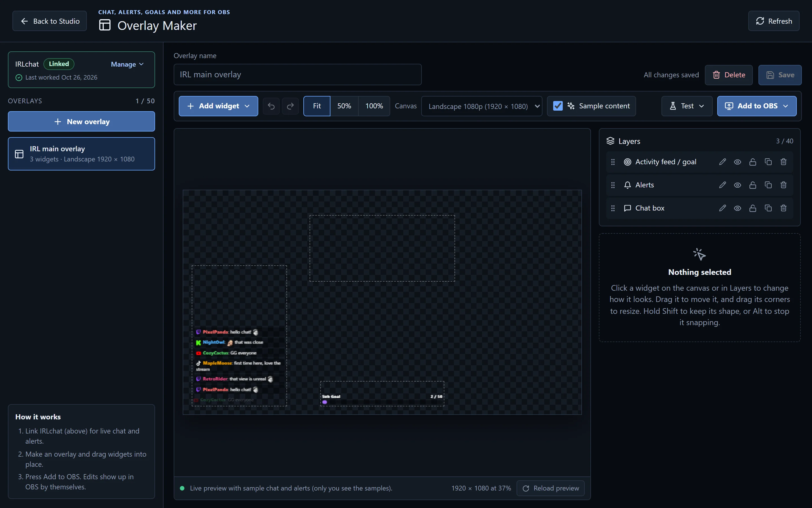Click the undo arrow icon
The width and height of the screenshot is (812, 508).
tap(271, 106)
